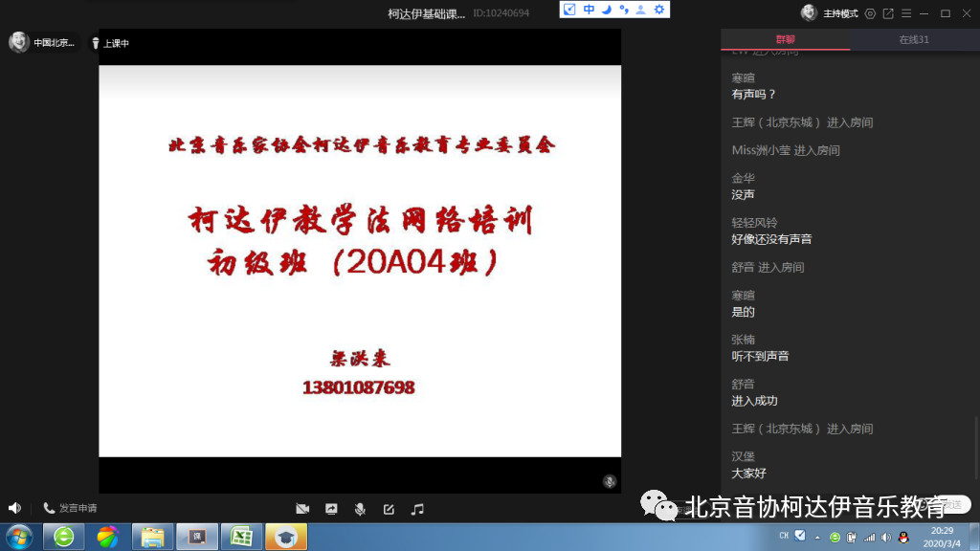Click chat message 进入成功
This screenshot has width=980, height=551.
pyautogui.click(x=754, y=401)
